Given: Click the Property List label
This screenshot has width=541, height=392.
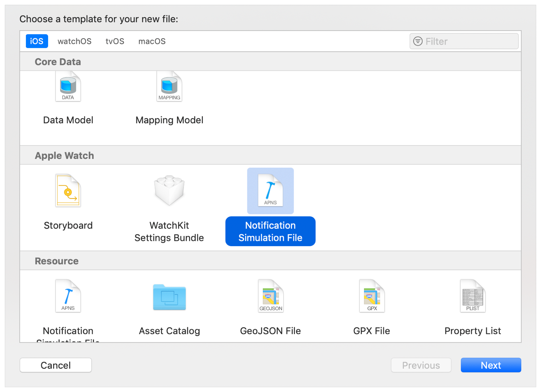Looking at the screenshot, I should pos(473,331).
